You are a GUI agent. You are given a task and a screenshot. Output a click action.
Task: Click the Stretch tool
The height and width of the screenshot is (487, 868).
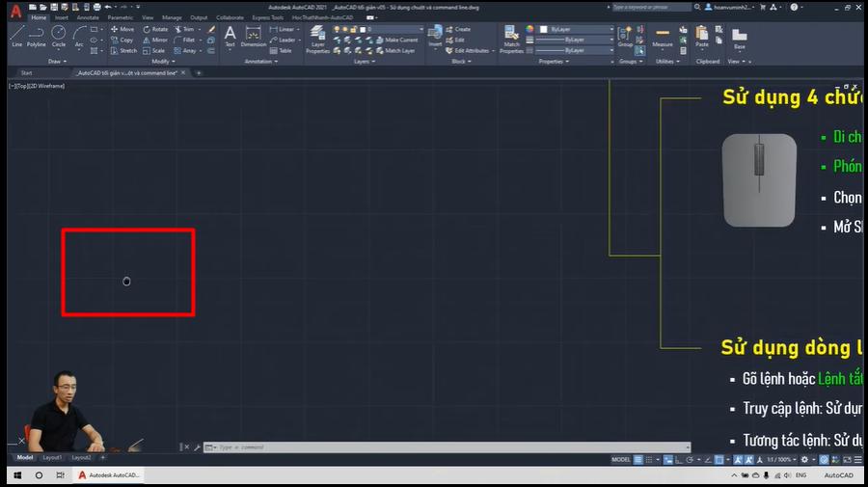coord(123,50)
